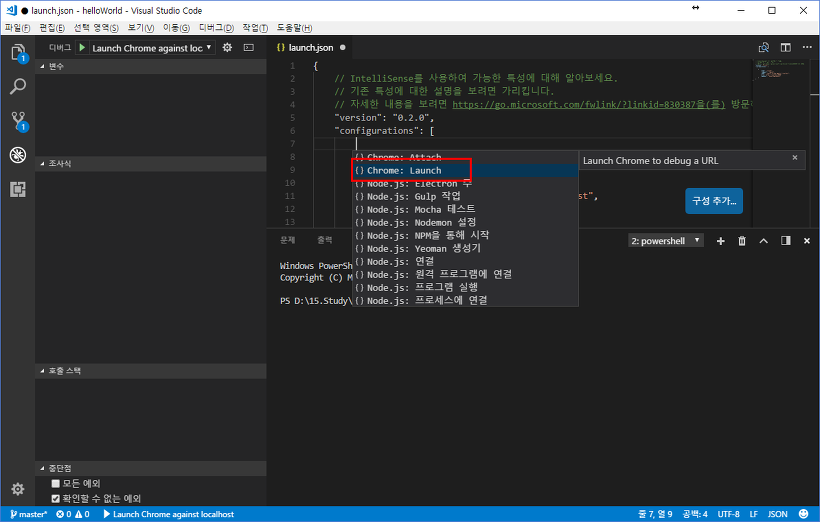Kill the terminal with trash icon
Screen dimensions: 820x522
[742, 241]
